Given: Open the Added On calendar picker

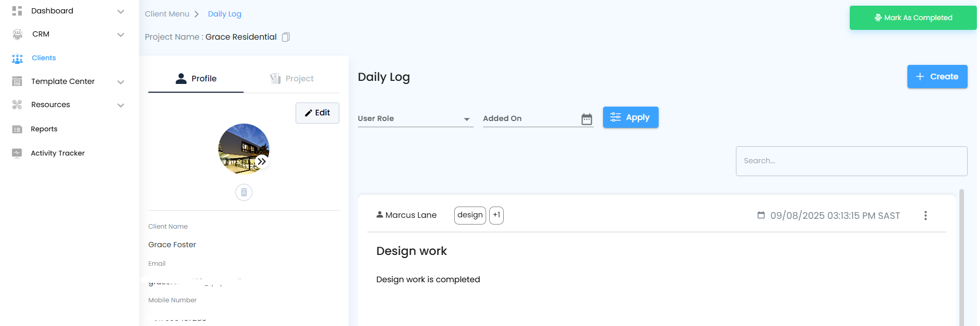Looking at the screenshot, I should click(587, 119).
